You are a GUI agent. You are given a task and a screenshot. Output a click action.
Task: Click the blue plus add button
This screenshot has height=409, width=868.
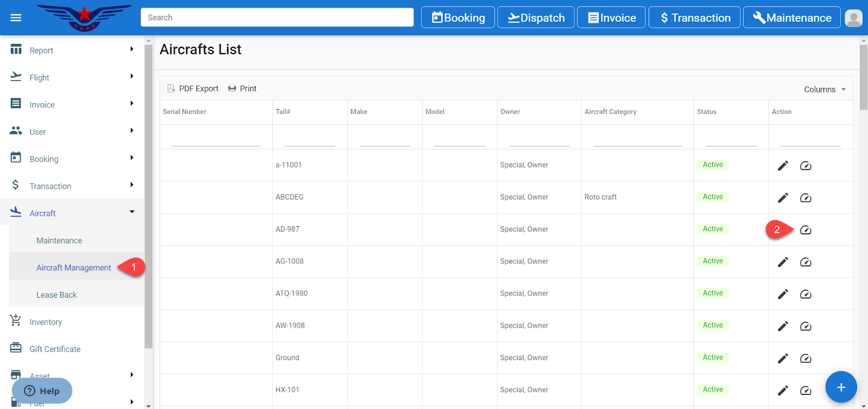coord(840,387)
